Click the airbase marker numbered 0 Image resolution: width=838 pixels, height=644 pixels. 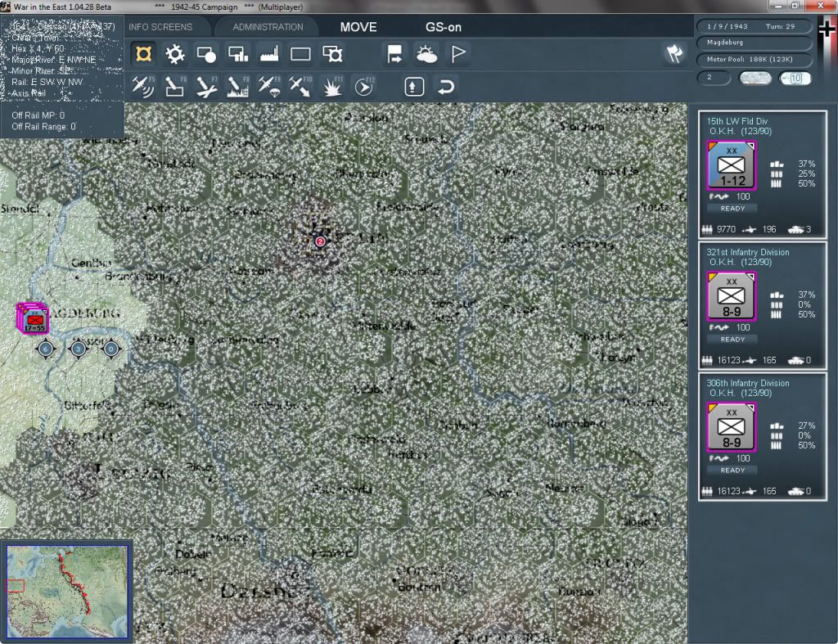tap(110, 349)
